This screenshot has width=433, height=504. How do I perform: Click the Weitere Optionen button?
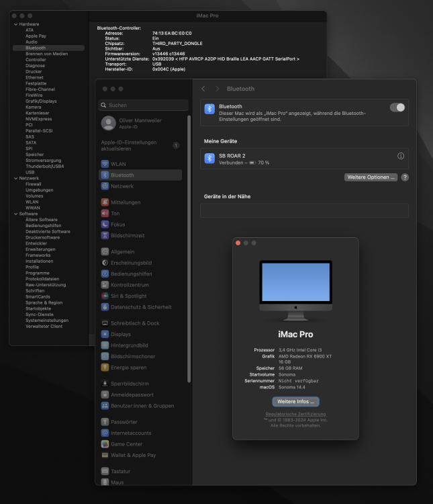point(371,177)
